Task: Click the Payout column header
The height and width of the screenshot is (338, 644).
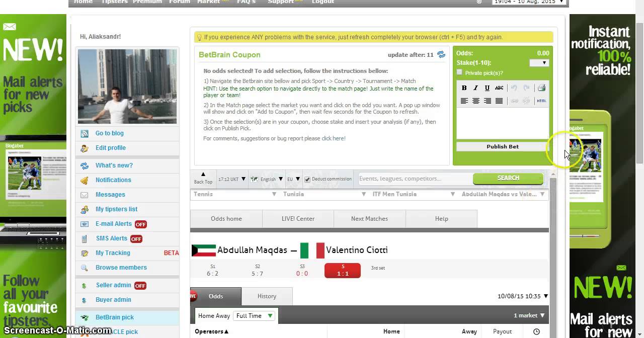Action: [502, 331]
